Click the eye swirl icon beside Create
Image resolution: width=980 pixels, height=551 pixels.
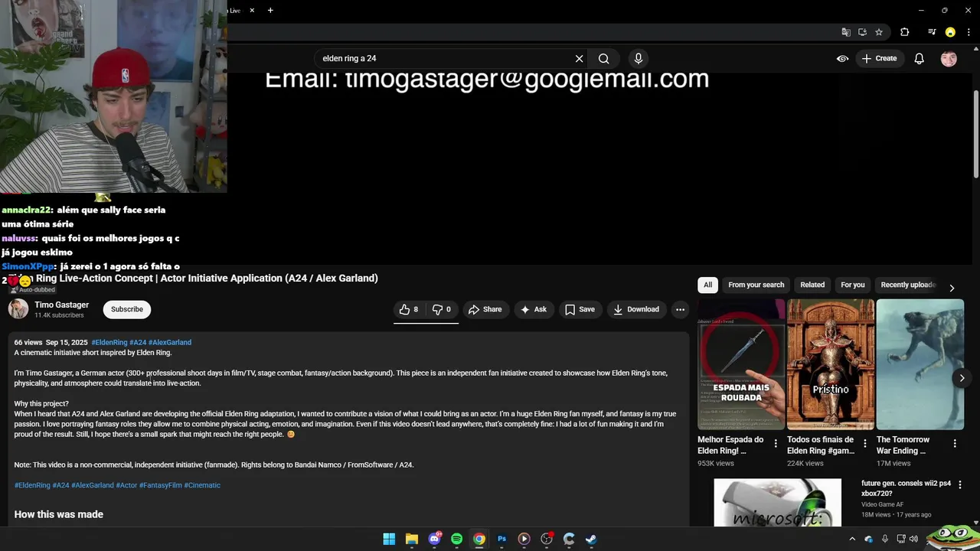click(x=842, y=58)
